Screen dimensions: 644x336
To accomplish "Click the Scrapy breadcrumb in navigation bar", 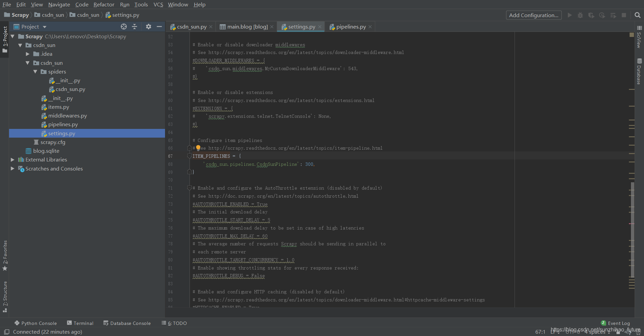I will point(17,15).
